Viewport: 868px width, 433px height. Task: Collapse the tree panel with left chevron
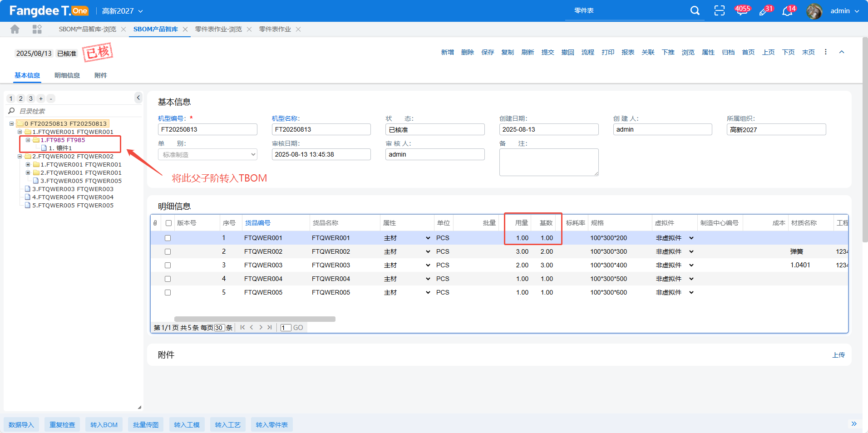coord(138,98)
